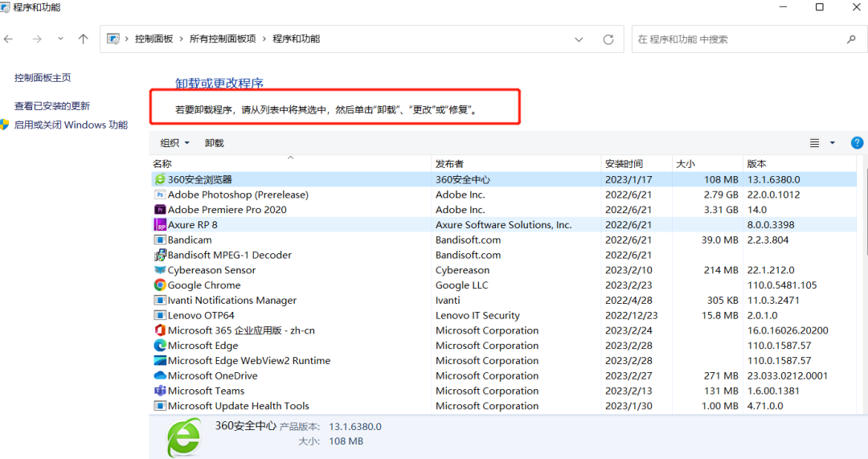Expand chevron after 控制面板 breadcrumb
This screenshot has height=459, width=868.
tap(181, 39)
